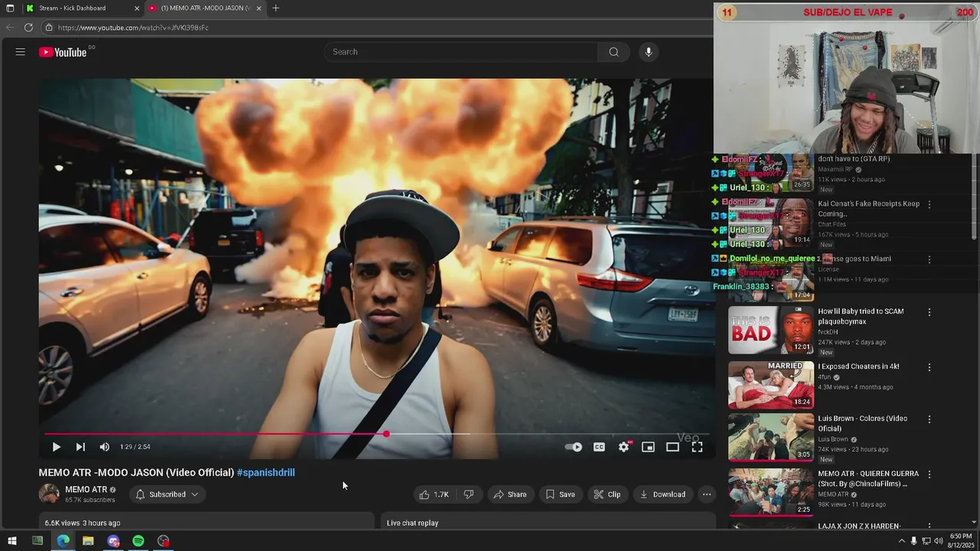Open MEMO ATR - QUIEREN GUERRA video title

pos(868,478)
